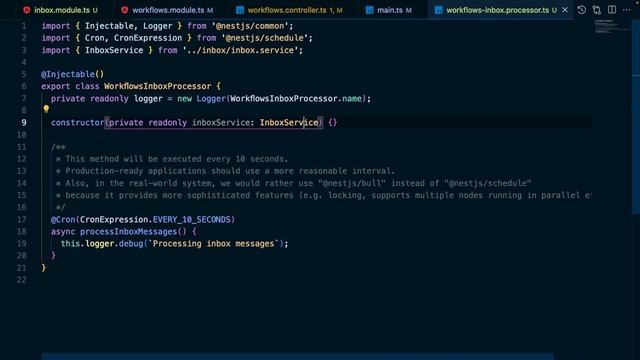Click the inboxService parameter name
The width and height of the screenshot is (640, 360).
(x=220, y=122)
